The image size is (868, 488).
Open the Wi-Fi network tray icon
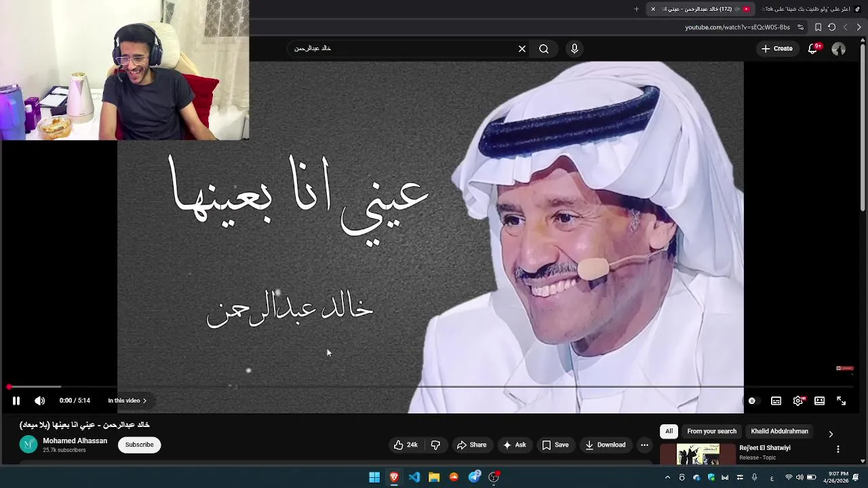[x=789, y=478]
